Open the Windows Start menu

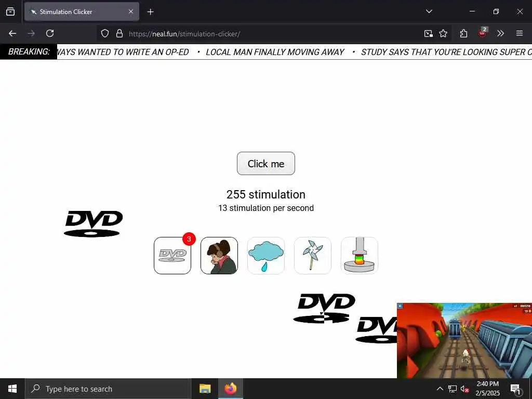coord(12,389)
